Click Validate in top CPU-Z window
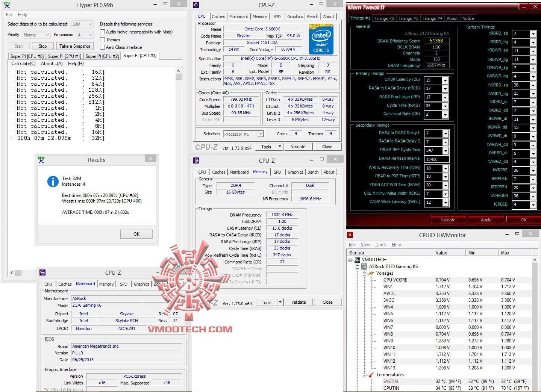 298,147
